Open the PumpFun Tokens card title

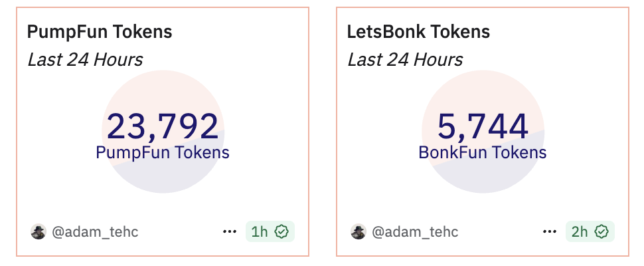coord(100,31)
